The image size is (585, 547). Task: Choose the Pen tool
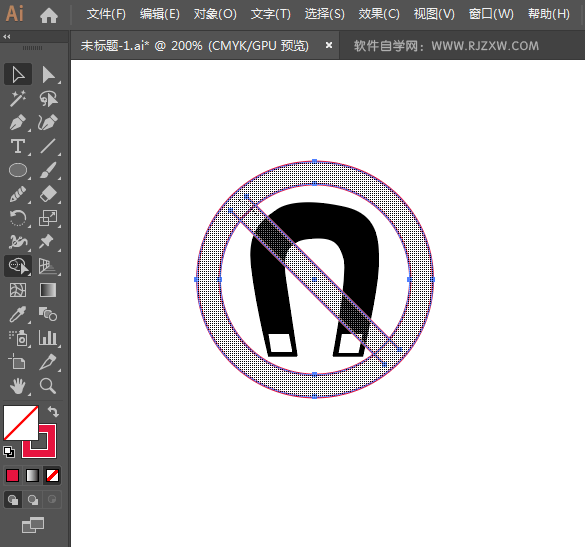[18, 122]
